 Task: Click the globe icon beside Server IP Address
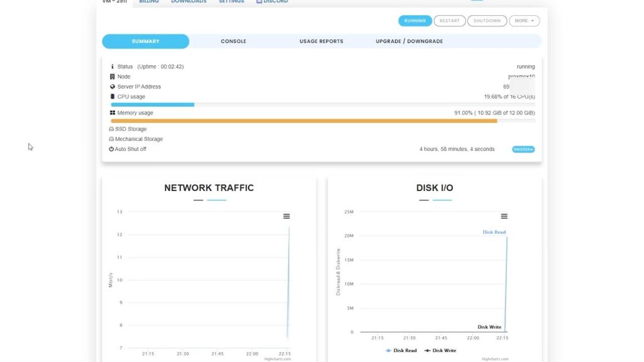(113, 87)
